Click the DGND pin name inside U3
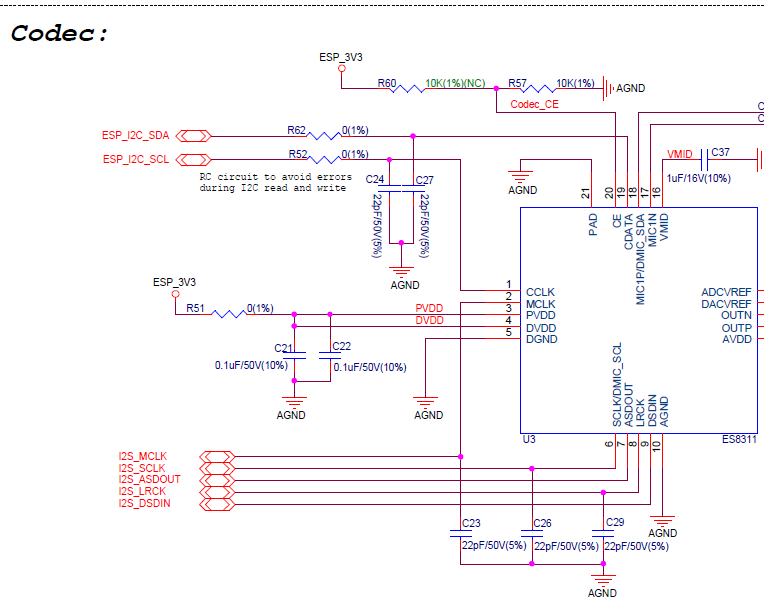 [542, 339]
